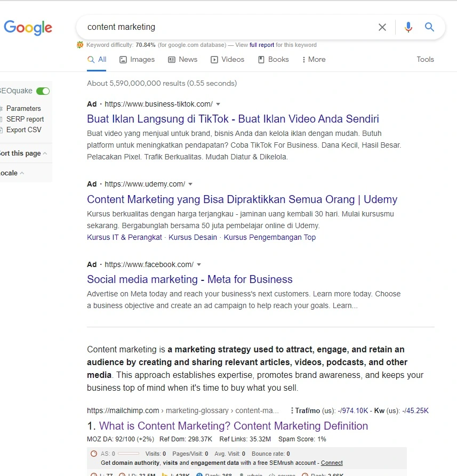This screenshot has height=476, width=457.
Task: Click Ref Links: 35.32M metric
Action: coord(245,439)
